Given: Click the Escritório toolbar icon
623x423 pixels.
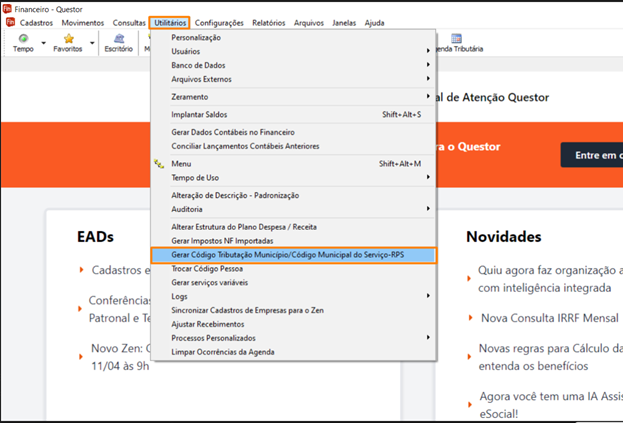Looking at the screenshot, I should pyautogui.click(x=119, y=39).
